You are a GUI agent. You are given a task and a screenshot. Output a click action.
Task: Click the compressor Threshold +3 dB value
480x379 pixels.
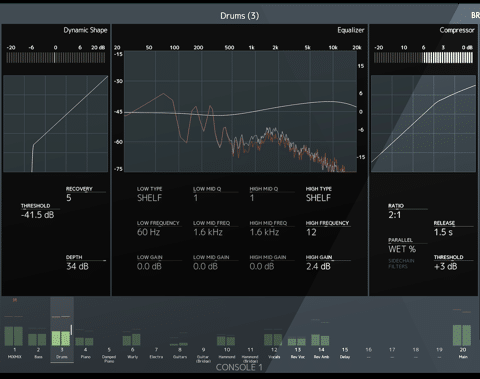pos(446,266)
